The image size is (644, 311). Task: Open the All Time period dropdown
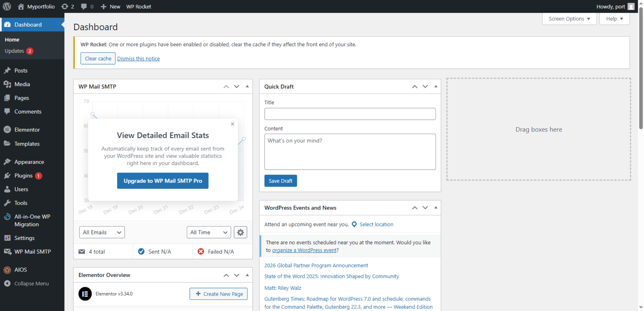208,232
